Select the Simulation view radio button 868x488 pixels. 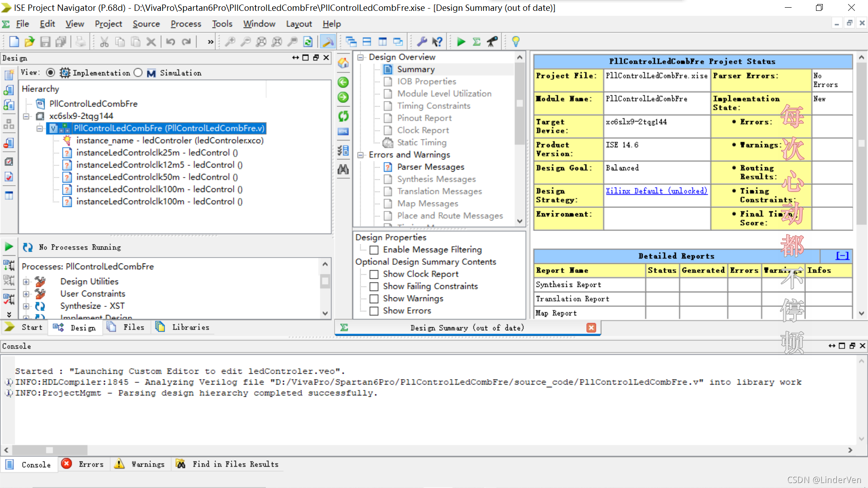(138, 73)
